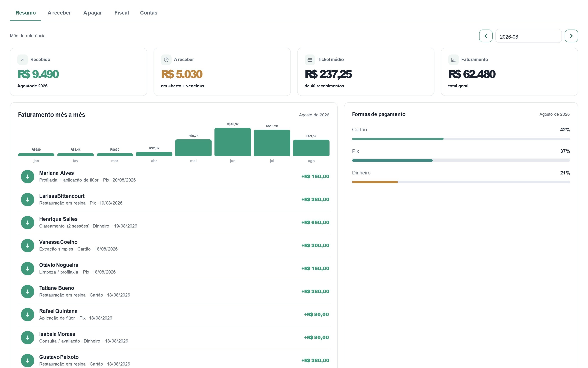Click the Recebido card up-arrow icon

click(x=23, y=60)
